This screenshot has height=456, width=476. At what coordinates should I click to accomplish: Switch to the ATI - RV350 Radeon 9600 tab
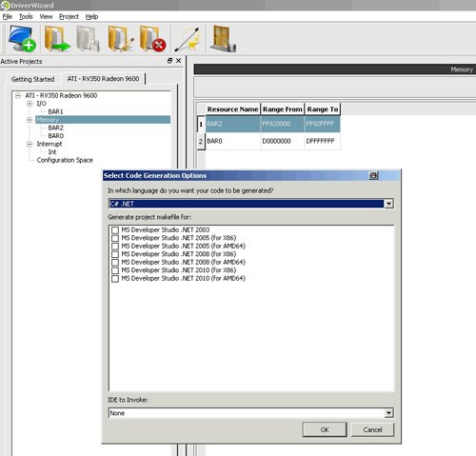coord(103,78)
